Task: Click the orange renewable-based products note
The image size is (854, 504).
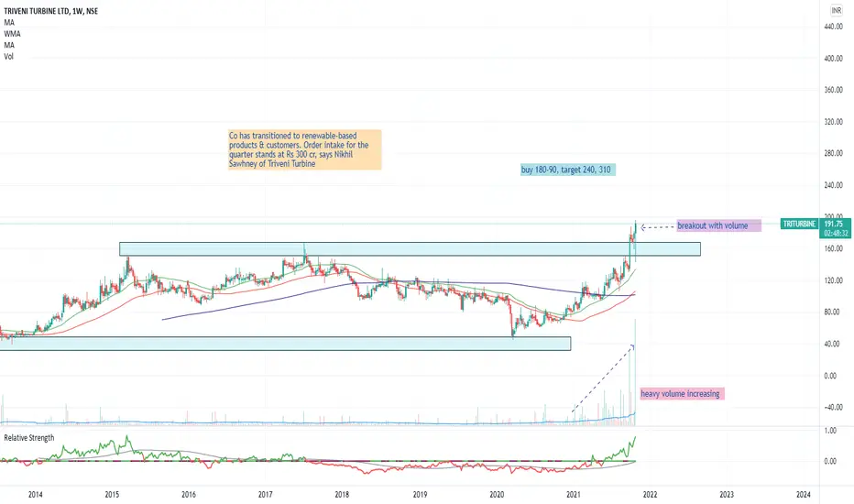Action: (x=304, y=150)
